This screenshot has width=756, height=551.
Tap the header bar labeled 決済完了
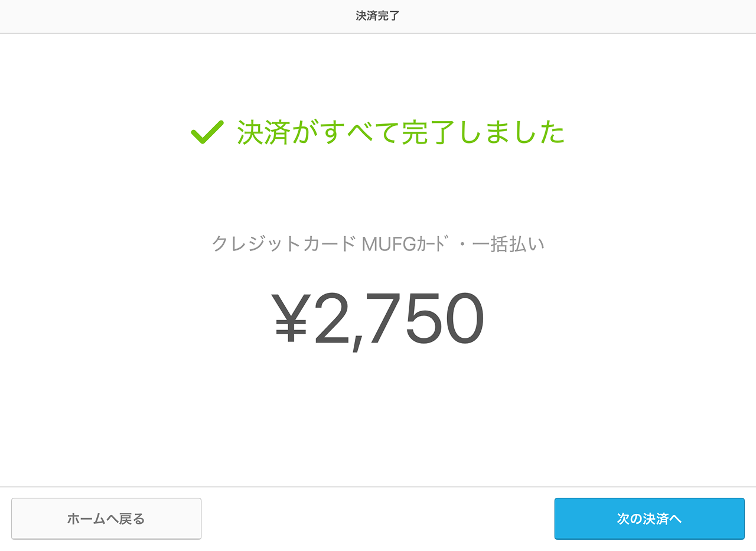click(378, 16)
